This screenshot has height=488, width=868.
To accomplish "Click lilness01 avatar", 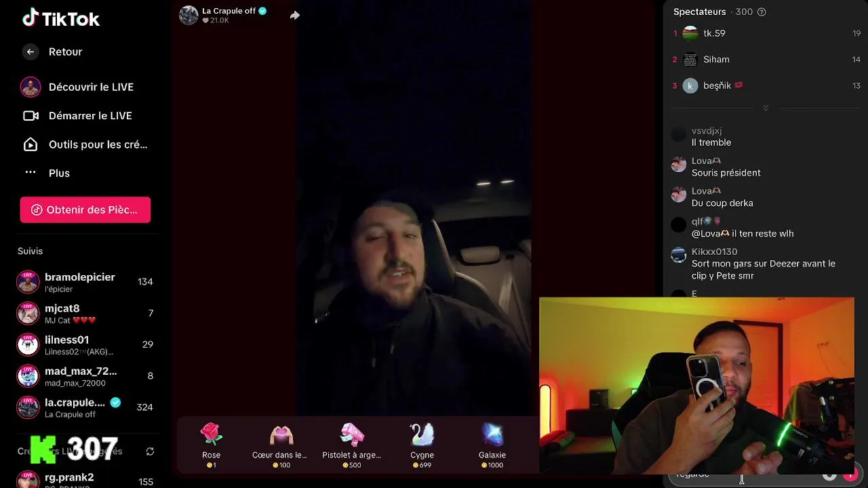I will click(28, 344).
